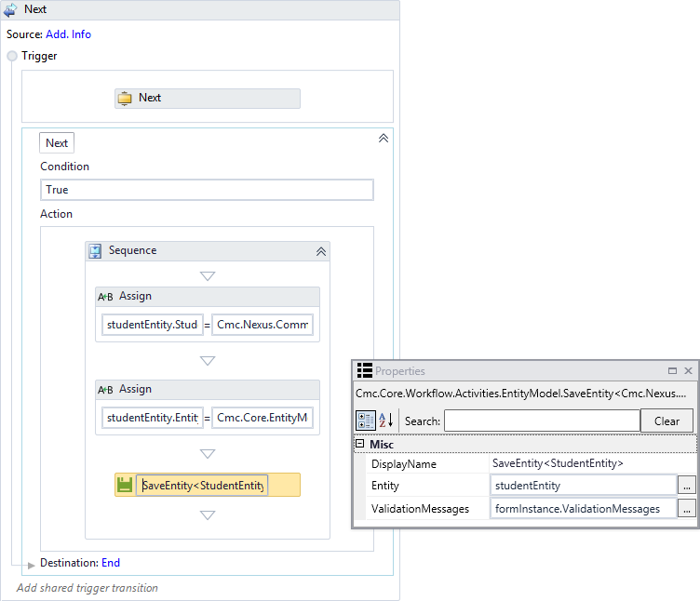Click the Properties panel grid icon

coord(365,370)
